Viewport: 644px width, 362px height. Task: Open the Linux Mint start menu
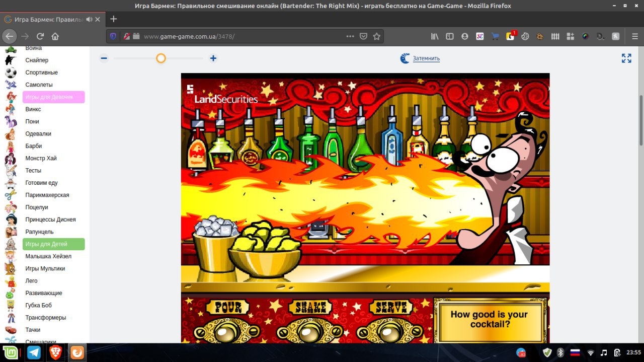click(x=10, y=352)
